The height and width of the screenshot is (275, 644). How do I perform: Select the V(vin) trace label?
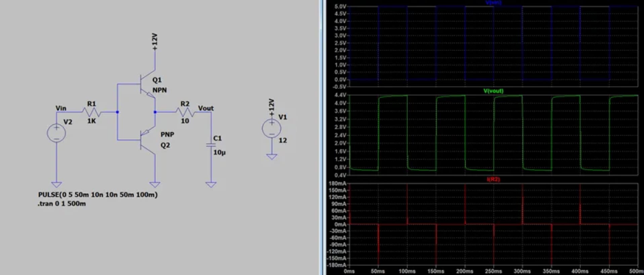493,3
